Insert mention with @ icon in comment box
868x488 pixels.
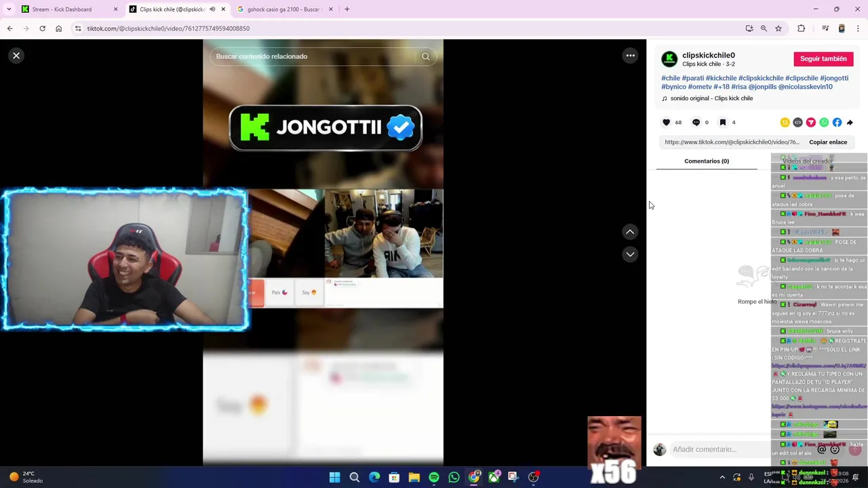click(x=822, y=449)
